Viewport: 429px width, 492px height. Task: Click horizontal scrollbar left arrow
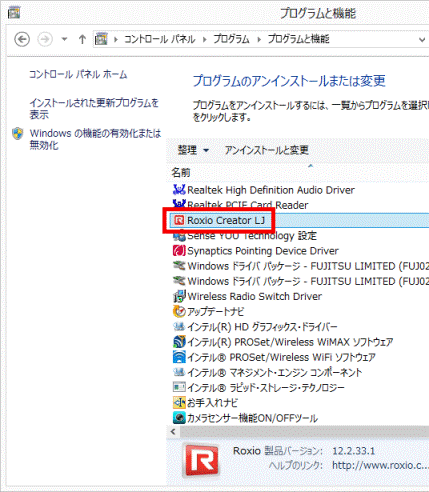[x=173, y=432]
